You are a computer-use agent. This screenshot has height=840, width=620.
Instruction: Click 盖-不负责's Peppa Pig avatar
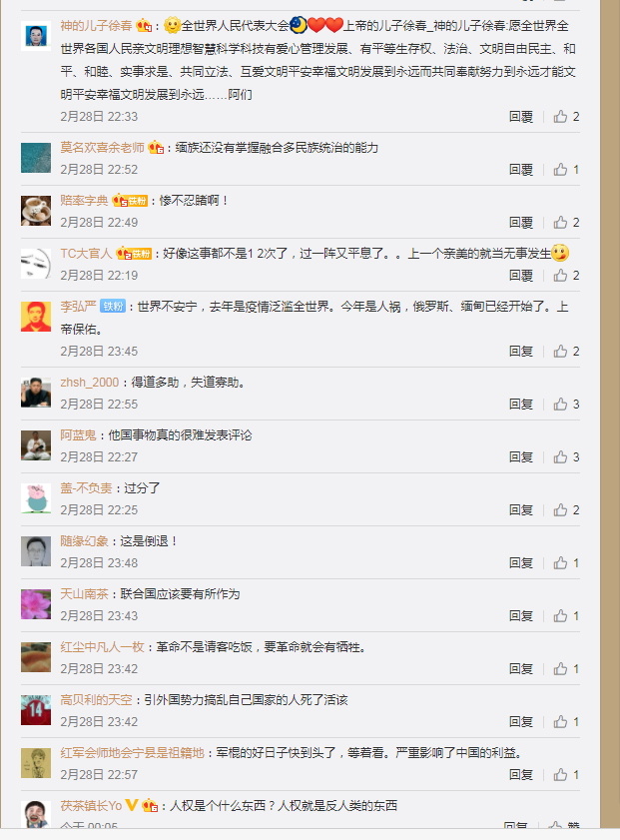(36, 498)
